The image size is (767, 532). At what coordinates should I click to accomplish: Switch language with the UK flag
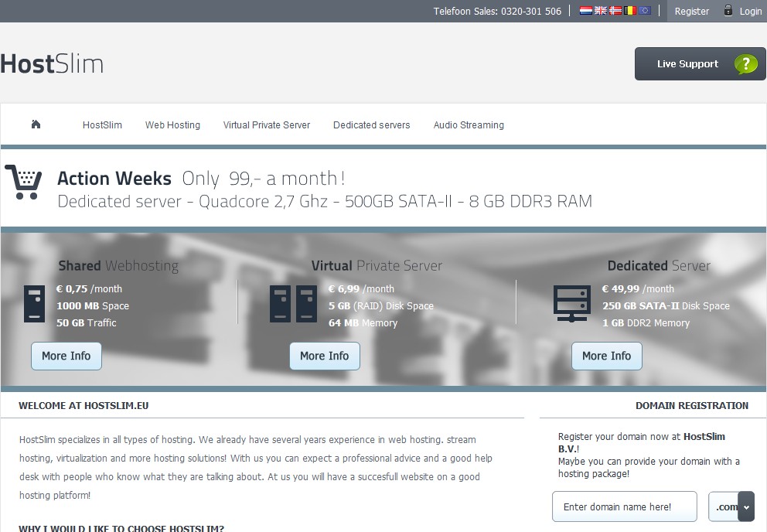tap(600, 10)
